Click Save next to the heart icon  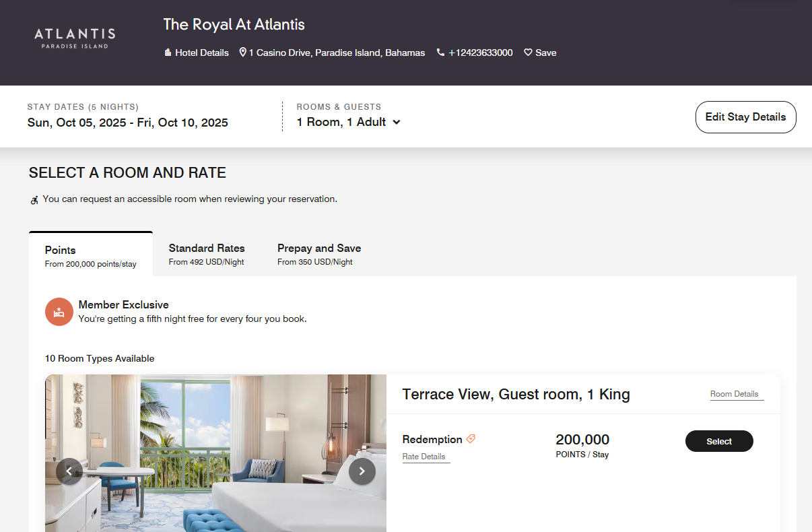(545, 52)
